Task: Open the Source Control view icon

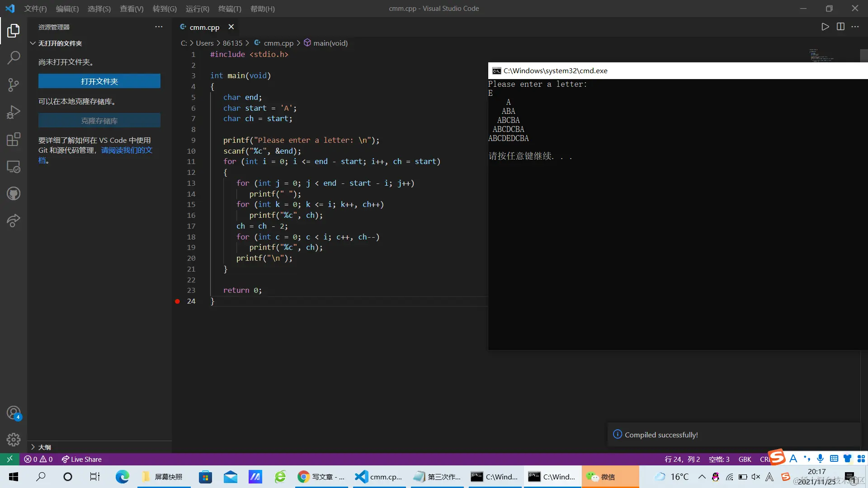Action: pyautogui.click(x=14, y=84)
